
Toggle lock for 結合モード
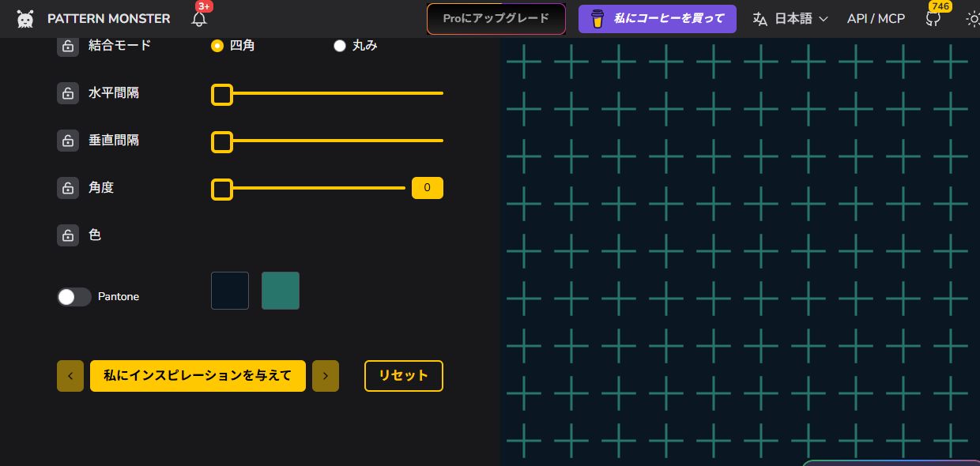pos(68,46)
